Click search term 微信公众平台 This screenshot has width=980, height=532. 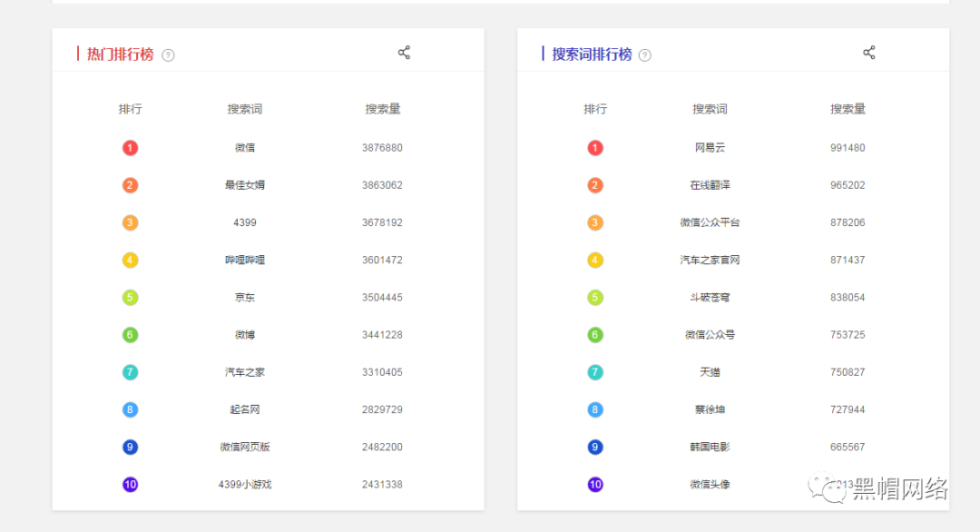click(x=710, y=222)
